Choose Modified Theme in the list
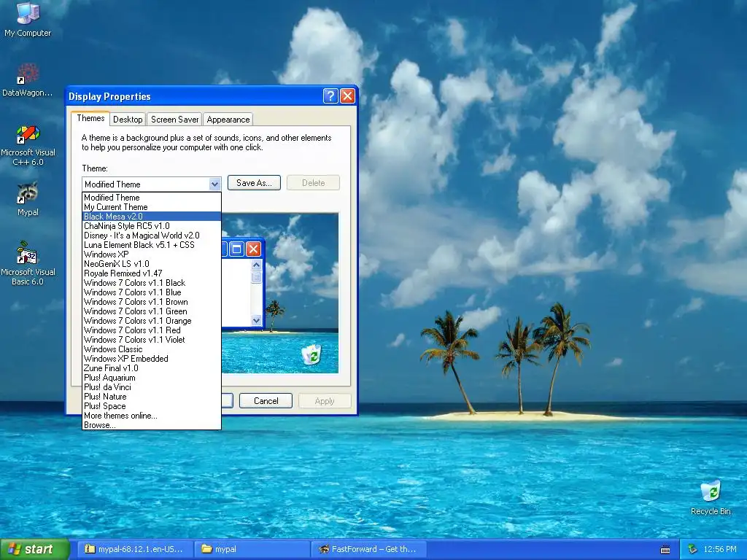 [152, 197]
